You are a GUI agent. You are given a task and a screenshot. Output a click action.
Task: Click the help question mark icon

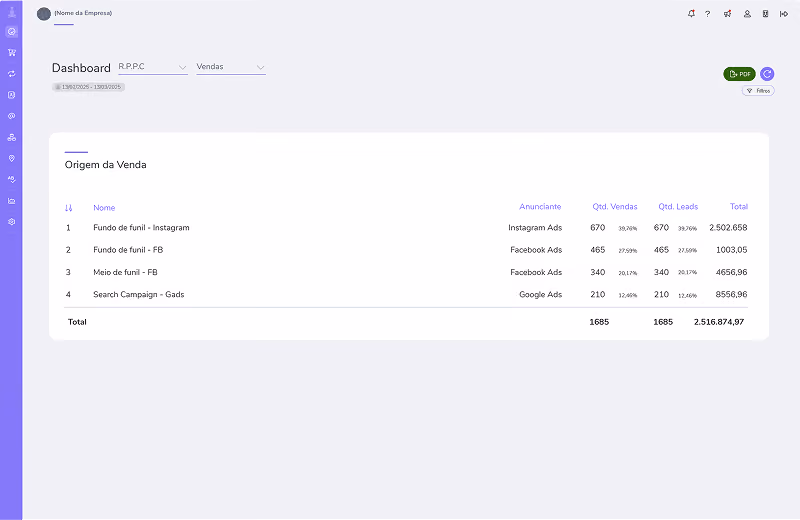coord(708,14)
